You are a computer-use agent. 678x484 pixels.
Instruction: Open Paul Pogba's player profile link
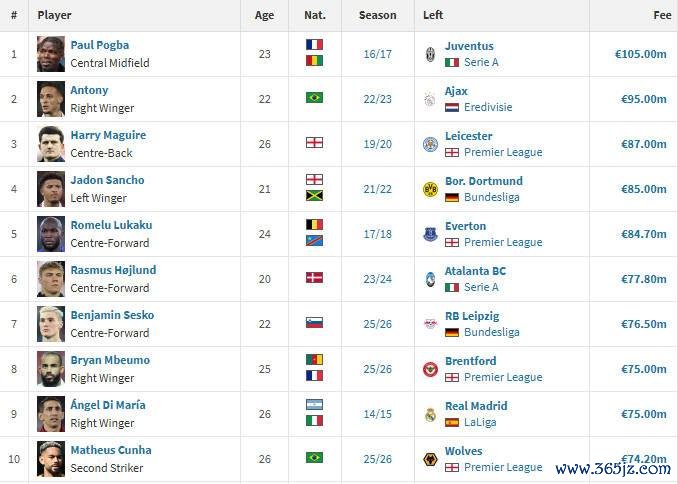coord(99,45)
